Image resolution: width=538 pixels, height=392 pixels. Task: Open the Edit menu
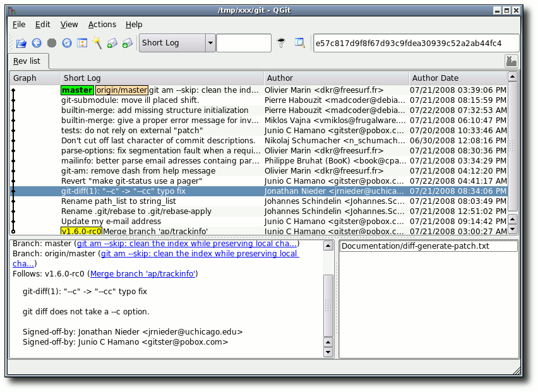coord(42,25)
